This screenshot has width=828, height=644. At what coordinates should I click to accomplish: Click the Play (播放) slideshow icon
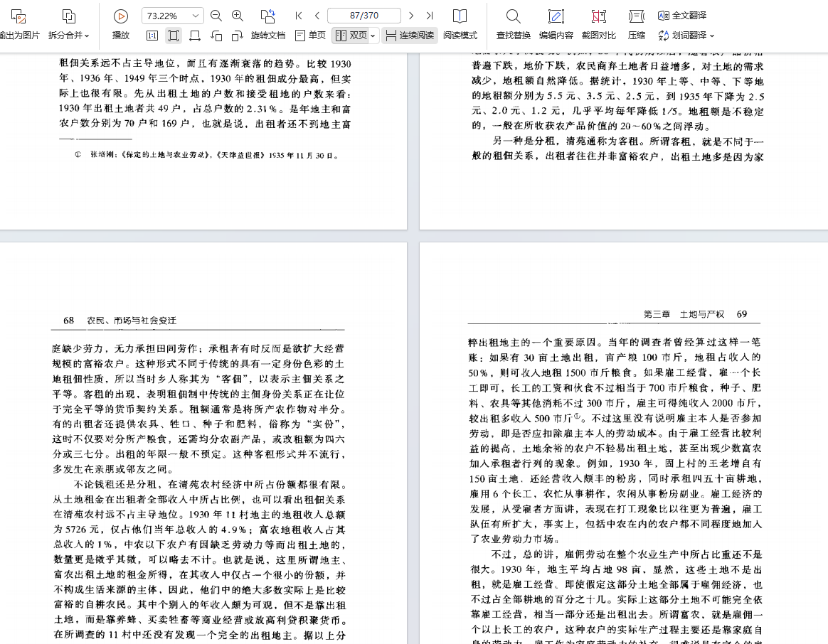[121, 16]
